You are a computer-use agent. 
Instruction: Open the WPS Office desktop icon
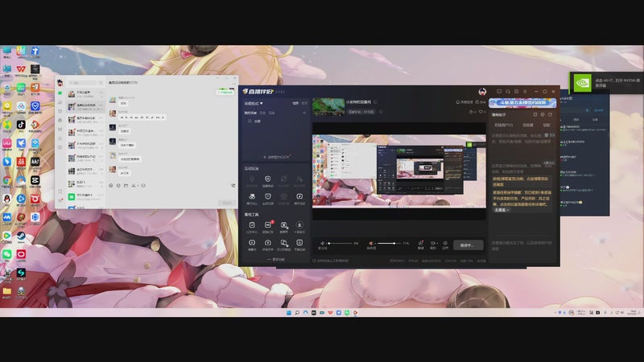pyautogui.click(x=21, y=68)
